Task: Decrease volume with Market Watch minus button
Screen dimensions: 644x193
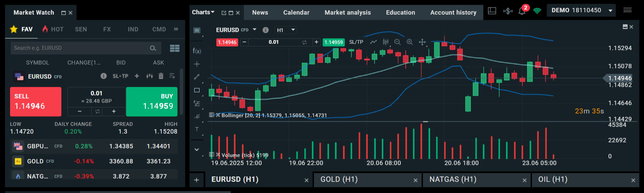Action: tap(79, 111)
